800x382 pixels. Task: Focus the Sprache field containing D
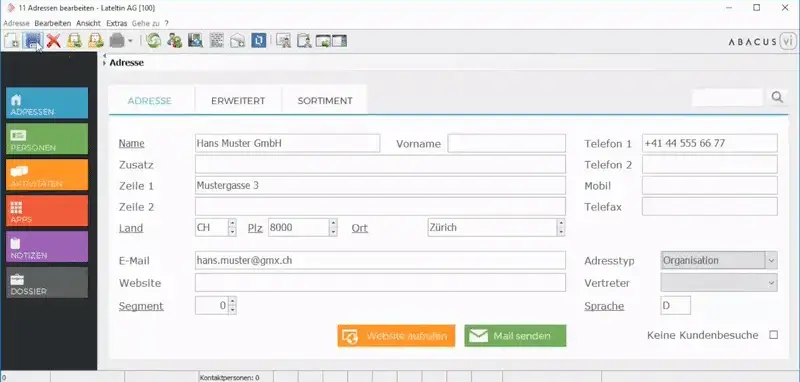676,305
